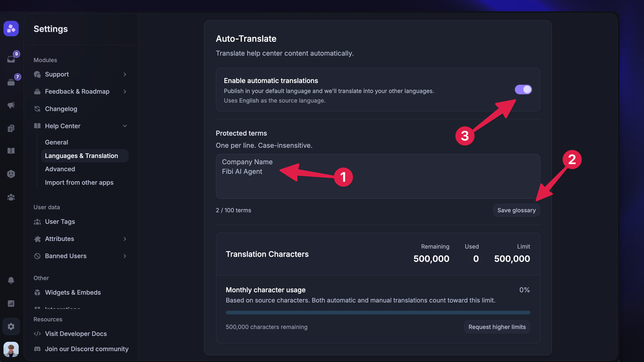Open the Advanced settings page
The height and width of the screenshot is (362, 644).
[x=60, y=169]
